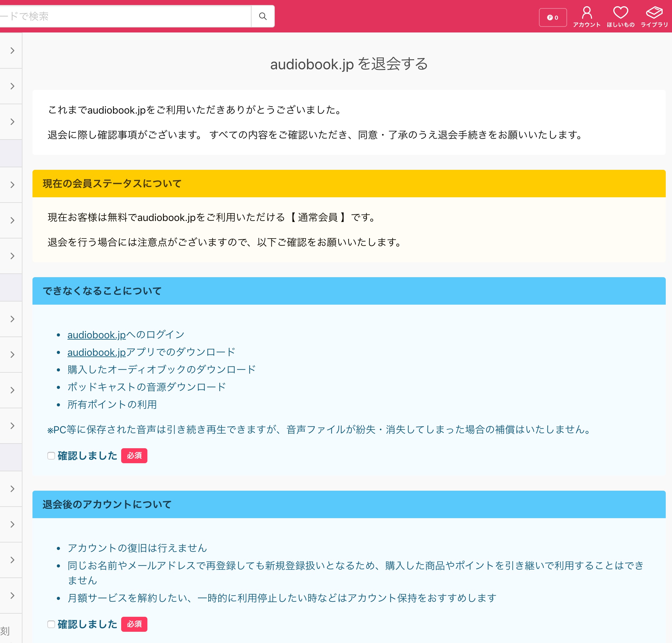Focus the keyword search field
This screenshot has width=672, height=643.
(x=126, y=16)
